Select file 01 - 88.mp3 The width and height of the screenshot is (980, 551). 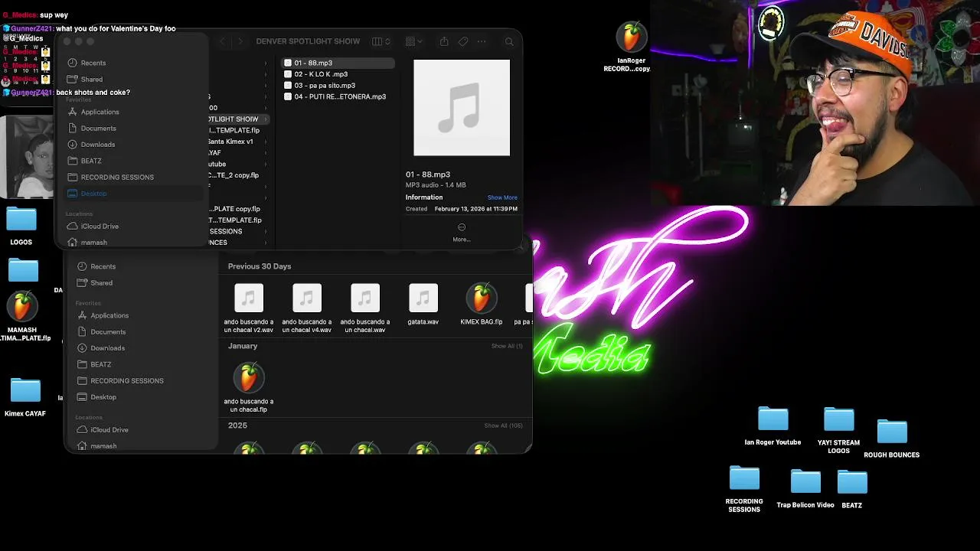pyautogui.click(x=338, y=63)
